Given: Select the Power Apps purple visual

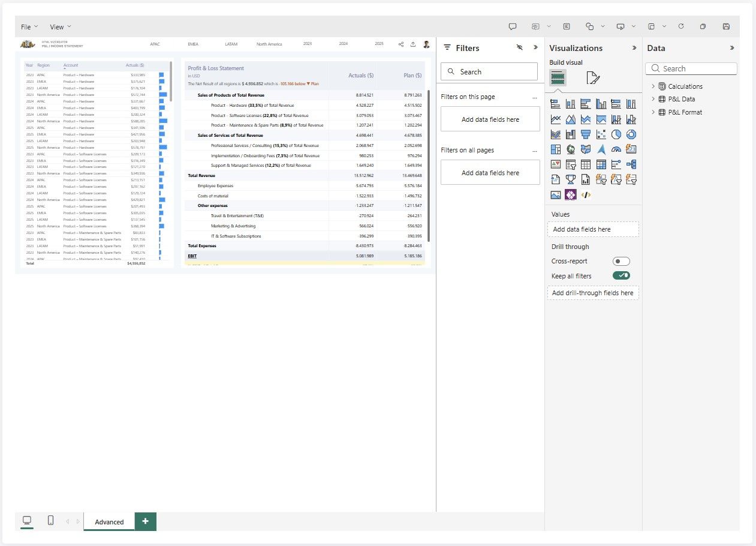Looking at the screenshot, I should (x=570, y=194).
